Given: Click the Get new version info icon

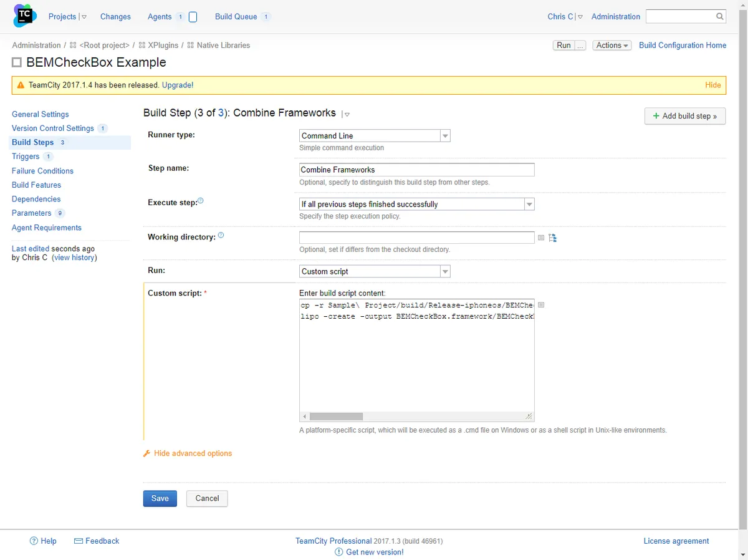Looking at the screenshot, I should (x=339, y=552).
